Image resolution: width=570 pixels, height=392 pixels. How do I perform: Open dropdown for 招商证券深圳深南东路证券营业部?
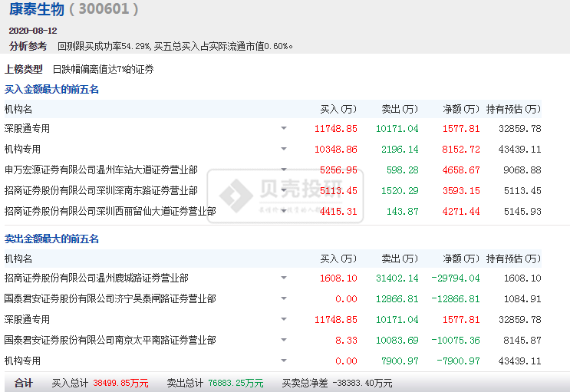tap(284, 190)
